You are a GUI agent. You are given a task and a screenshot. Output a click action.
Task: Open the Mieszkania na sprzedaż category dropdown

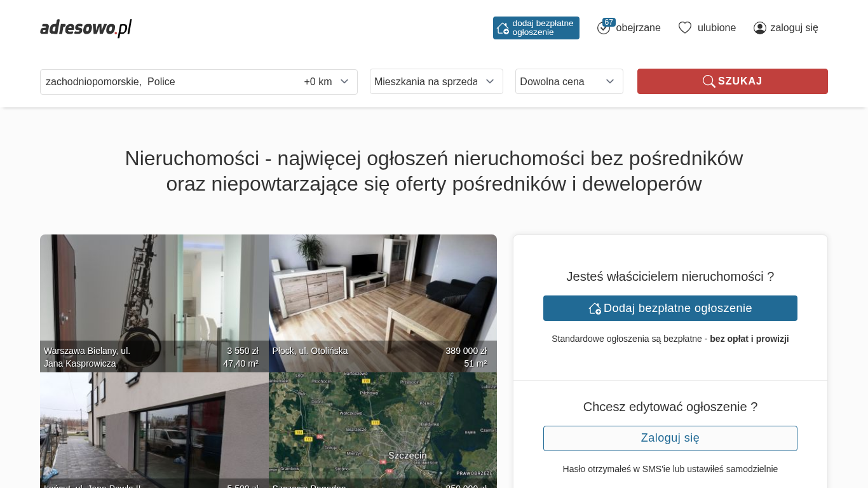436,81
